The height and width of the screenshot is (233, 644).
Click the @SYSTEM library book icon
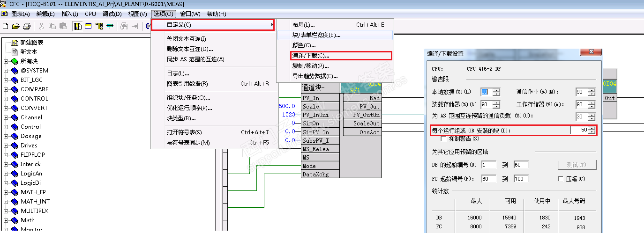[15, 70]
